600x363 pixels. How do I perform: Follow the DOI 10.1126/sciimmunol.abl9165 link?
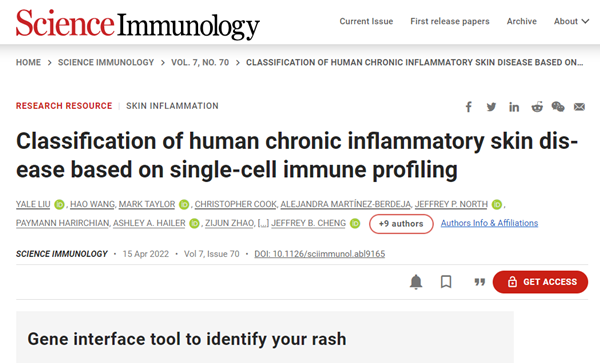pyautogui.click(x=320, y=254)
